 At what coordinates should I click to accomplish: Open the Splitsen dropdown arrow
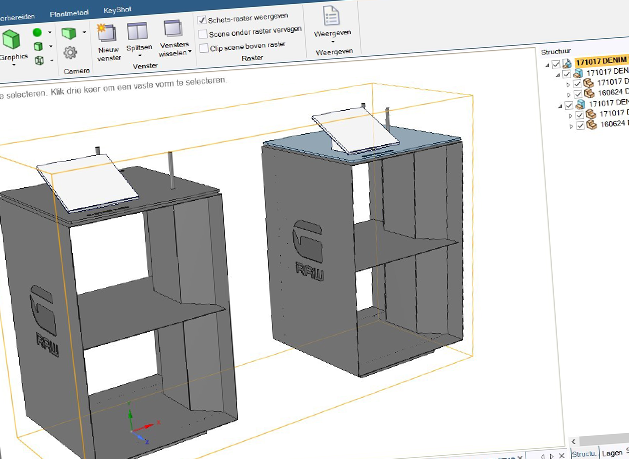click(140, 56)
